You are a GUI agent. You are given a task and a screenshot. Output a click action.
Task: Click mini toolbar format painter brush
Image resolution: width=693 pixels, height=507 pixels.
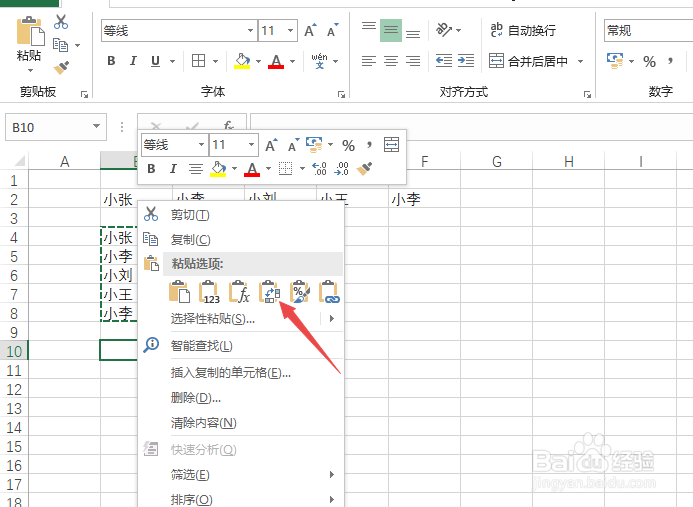click(364, 168)
